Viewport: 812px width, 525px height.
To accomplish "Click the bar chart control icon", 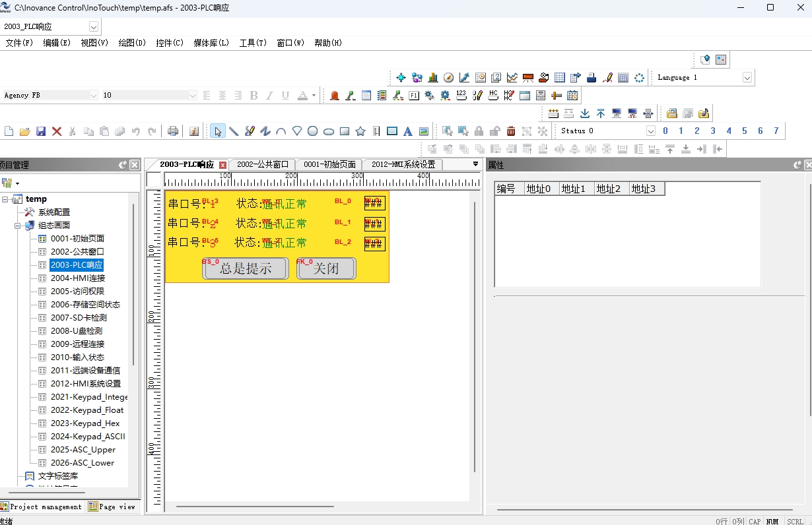I will tap(433, 78).
